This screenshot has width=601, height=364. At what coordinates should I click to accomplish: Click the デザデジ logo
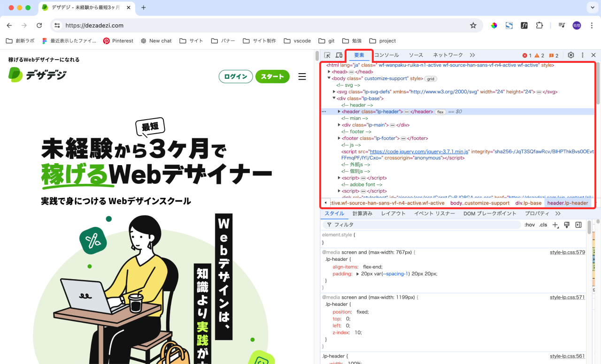(38, 75)
